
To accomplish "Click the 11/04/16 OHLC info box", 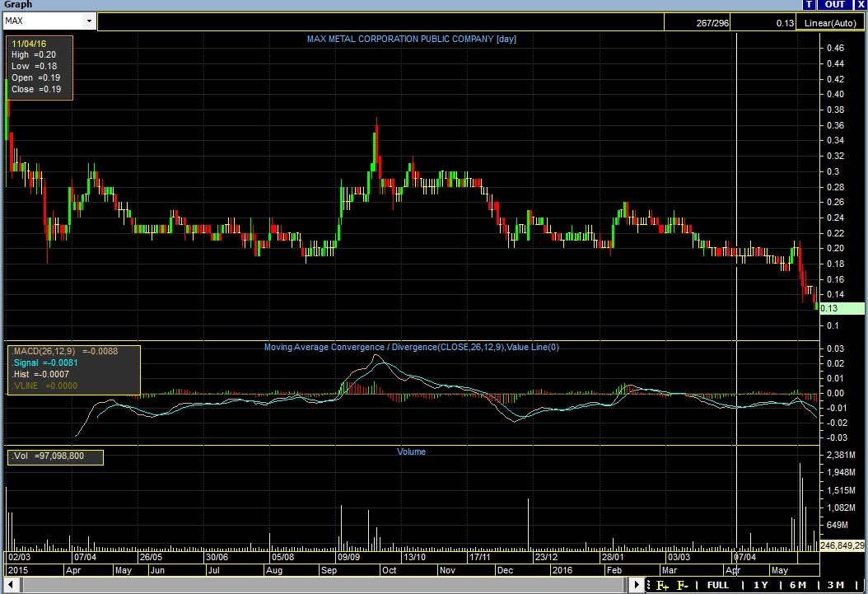I will [40, 68].
